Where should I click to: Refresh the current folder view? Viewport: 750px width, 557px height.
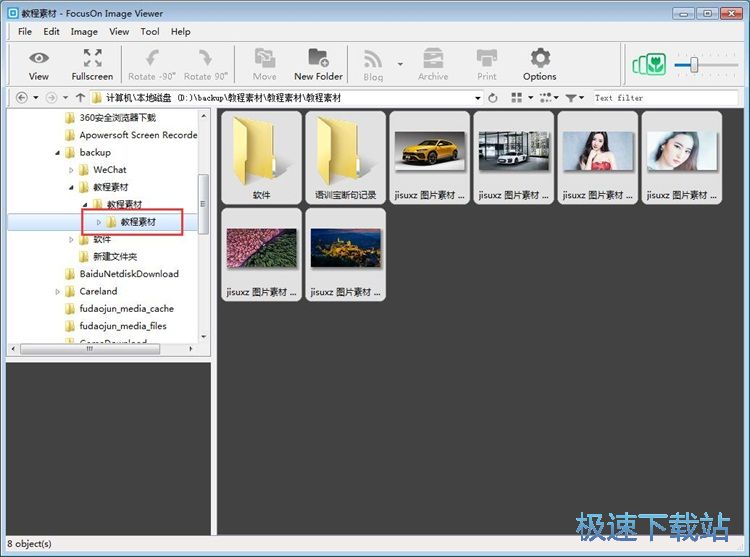[x=493, y=98]
